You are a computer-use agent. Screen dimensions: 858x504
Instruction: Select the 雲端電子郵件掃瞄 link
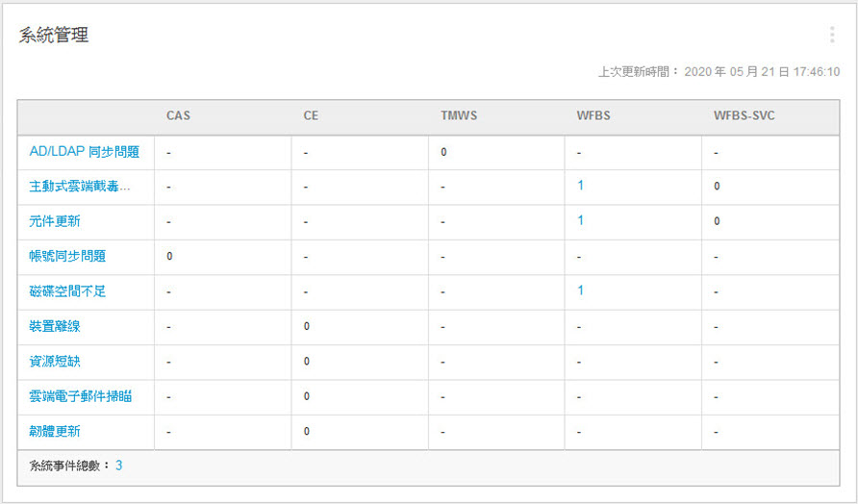click(x=80, y=396)
